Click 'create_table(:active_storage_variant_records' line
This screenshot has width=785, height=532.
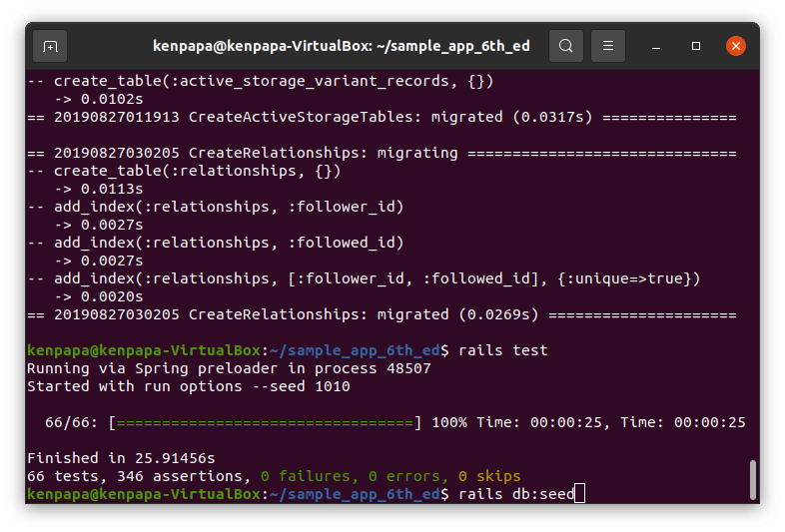261,81
